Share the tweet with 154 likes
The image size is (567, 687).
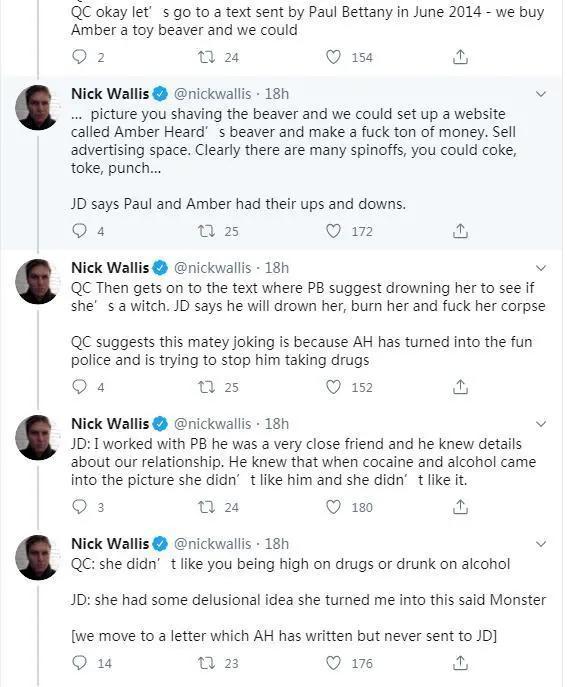coord(460,57)
